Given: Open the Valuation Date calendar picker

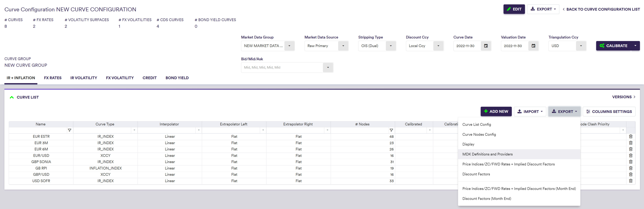Looking at the screenshot, I should click(x=533, y=46).
